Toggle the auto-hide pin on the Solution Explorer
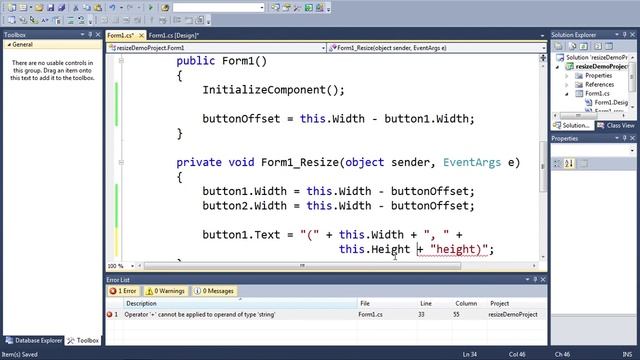Viewport: 640px width, 360px height. pos(624,35)
